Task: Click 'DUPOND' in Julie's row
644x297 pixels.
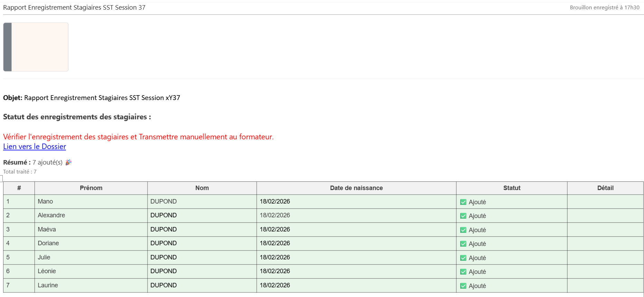Action: (163, 257)
